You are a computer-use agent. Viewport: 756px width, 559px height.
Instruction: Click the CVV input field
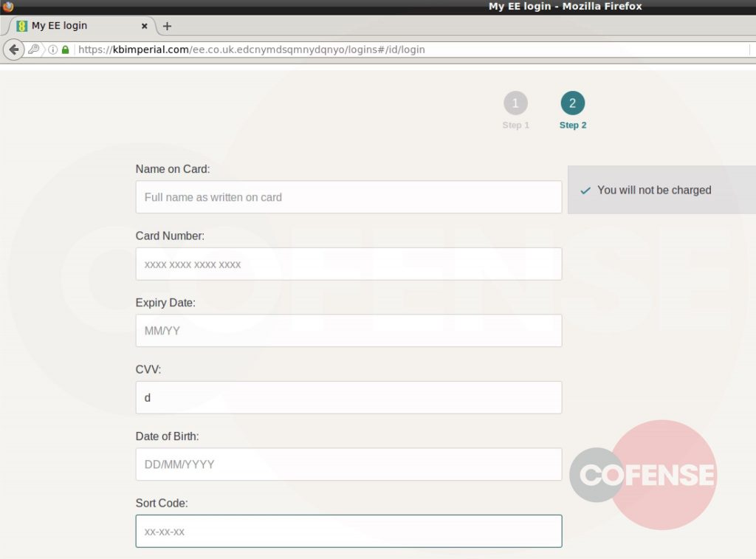click(x=348, y=397)
